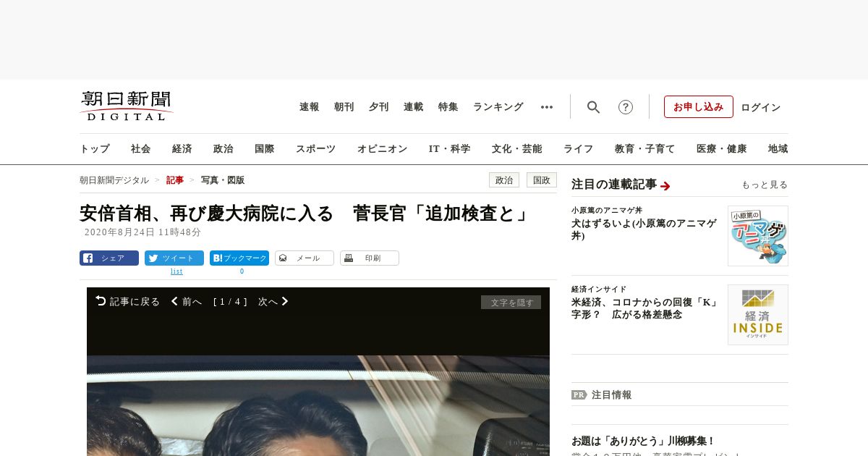Viewport: 868px width, 456px height.
Task: Click 国政 article tag
Action: [542, 180]
